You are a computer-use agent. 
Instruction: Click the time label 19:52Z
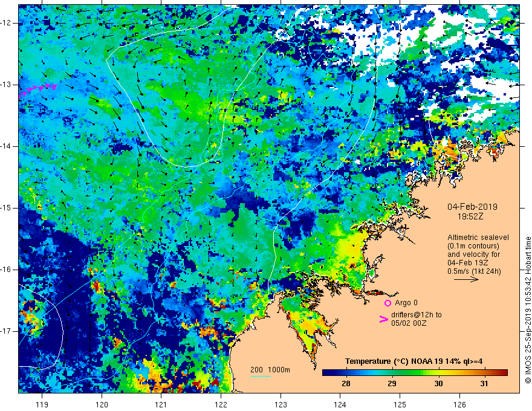pyautogui.click(x=470, y=216)
